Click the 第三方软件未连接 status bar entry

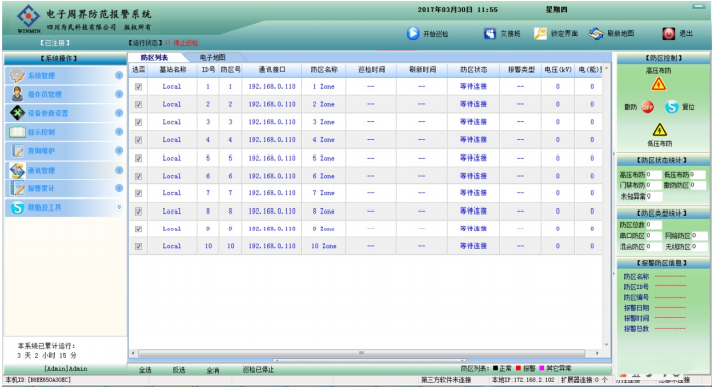[x=446, y=380]
